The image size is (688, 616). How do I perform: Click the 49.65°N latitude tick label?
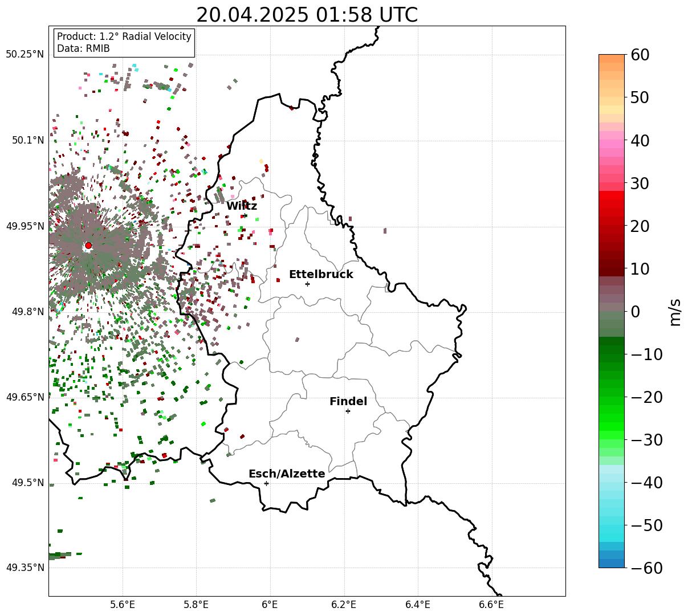pyautogui.click(x=25, y=397)
